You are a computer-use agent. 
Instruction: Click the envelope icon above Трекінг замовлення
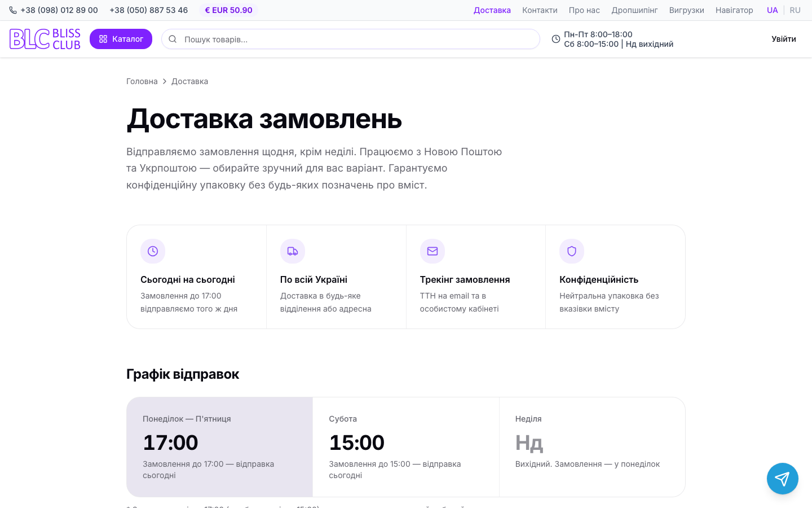[433, 251]
